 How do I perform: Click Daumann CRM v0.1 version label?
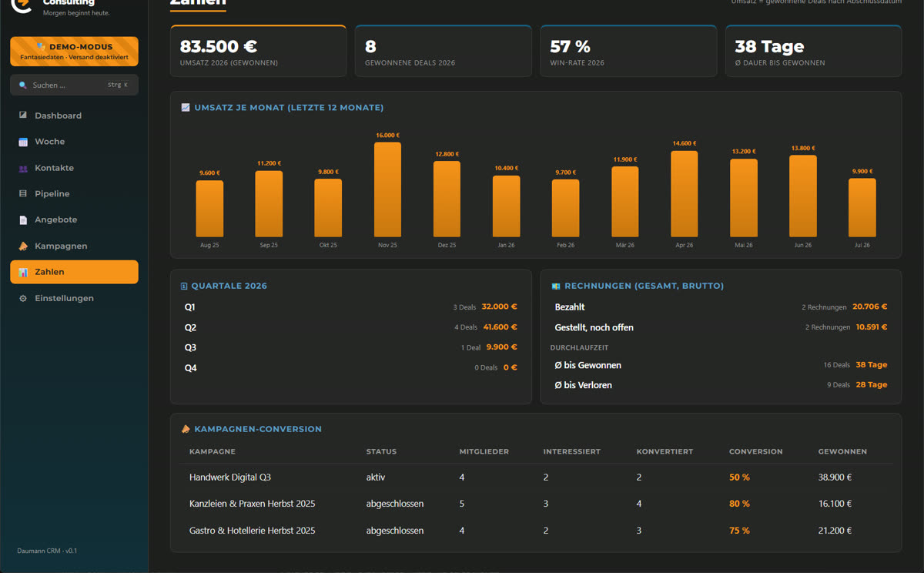click(x=47, y=551)
